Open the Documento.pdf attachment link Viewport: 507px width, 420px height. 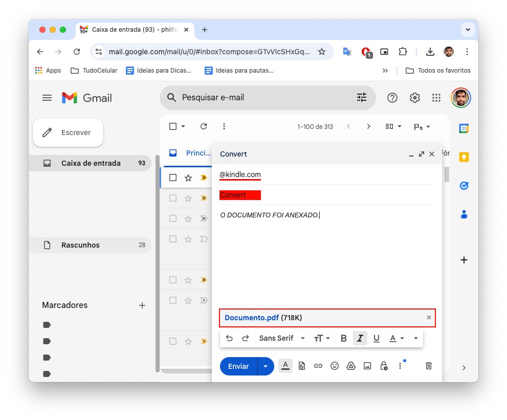252,318
